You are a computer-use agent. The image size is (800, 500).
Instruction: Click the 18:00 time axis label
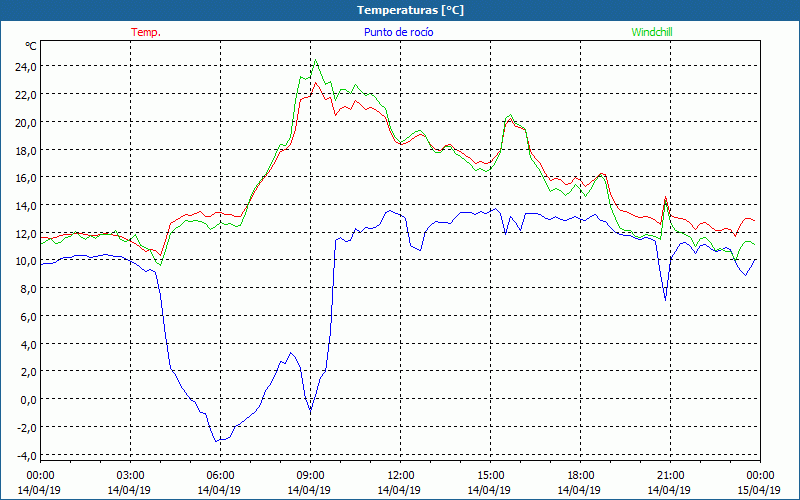click(580, 476)
